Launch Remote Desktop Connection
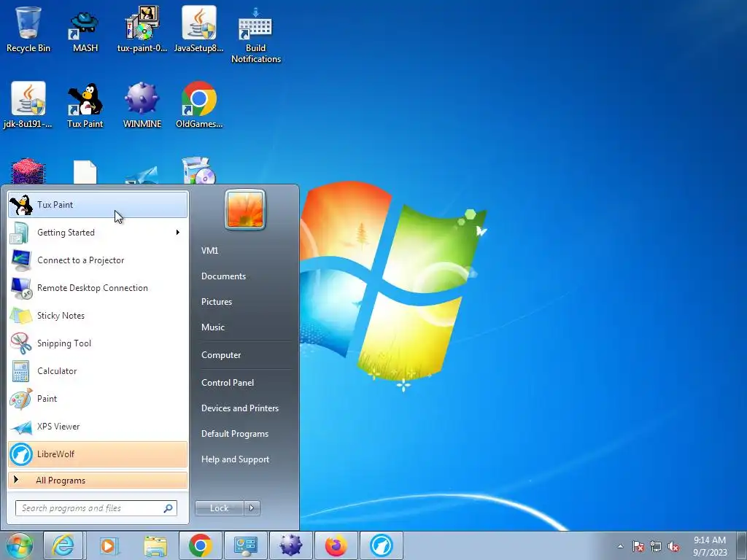Screen dimensions: 747x560 98,287
